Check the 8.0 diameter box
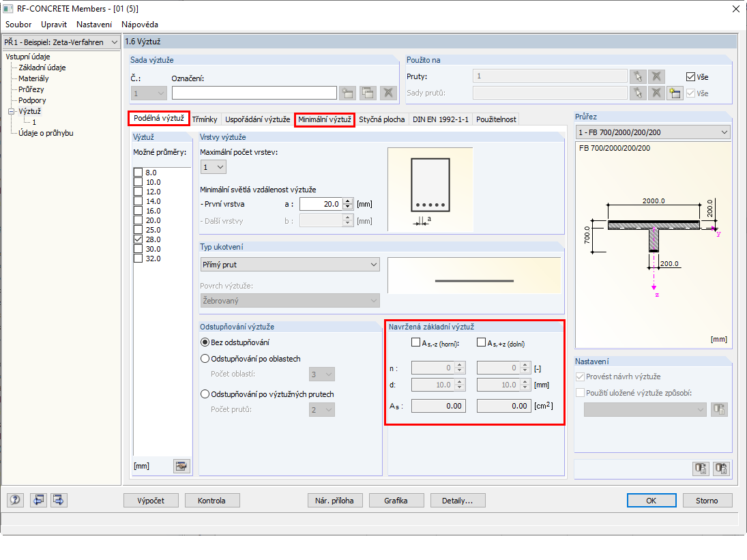 [x=138, y=173]
